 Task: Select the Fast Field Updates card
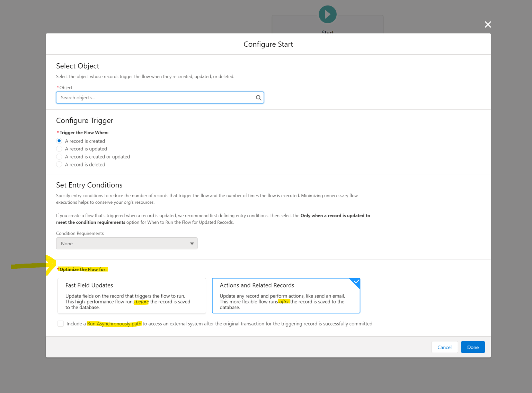click(x=132, y=296)
